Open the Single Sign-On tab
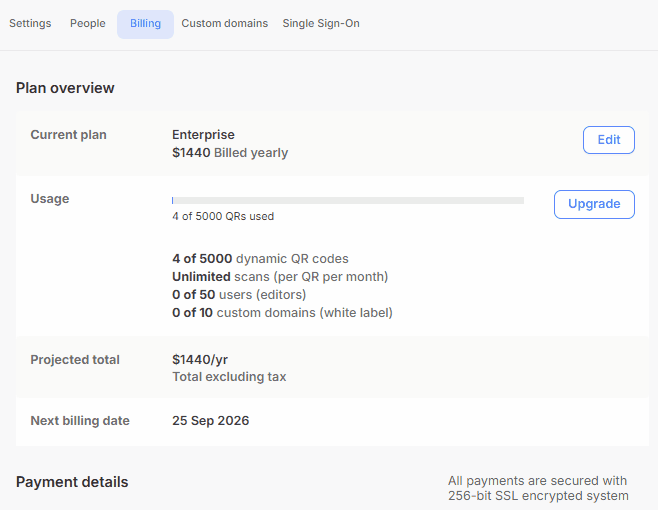 pos(321,23)
